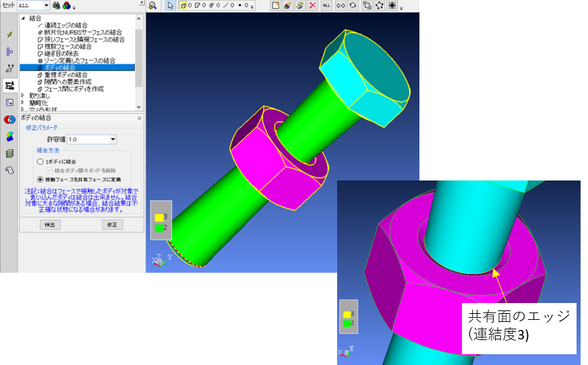588x365 pixels.
Task: Open the lightning bolt sidebar tab
Action: tap(9, 34)
